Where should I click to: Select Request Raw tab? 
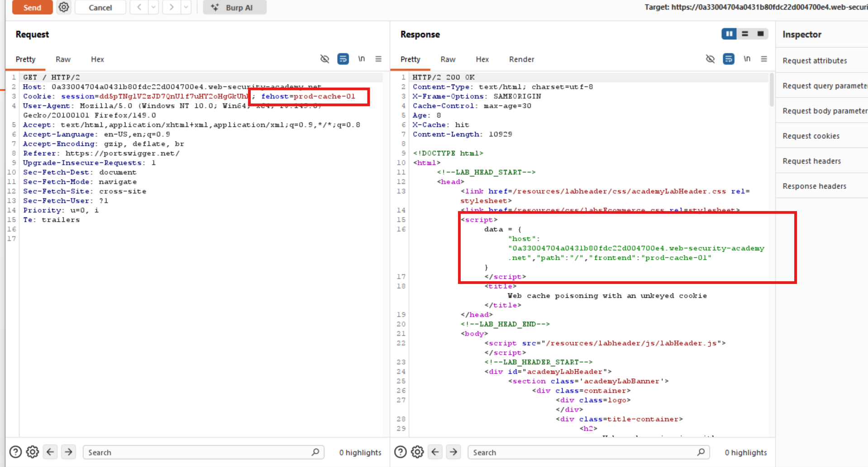pyautogui.click(x=63, y=59)
